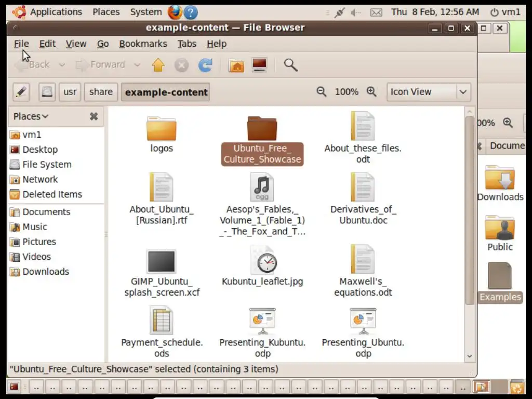Viewport: 532px width, 399px height.
Task: Click the file pane vertical scrollbar
Action: coord(470,210)
